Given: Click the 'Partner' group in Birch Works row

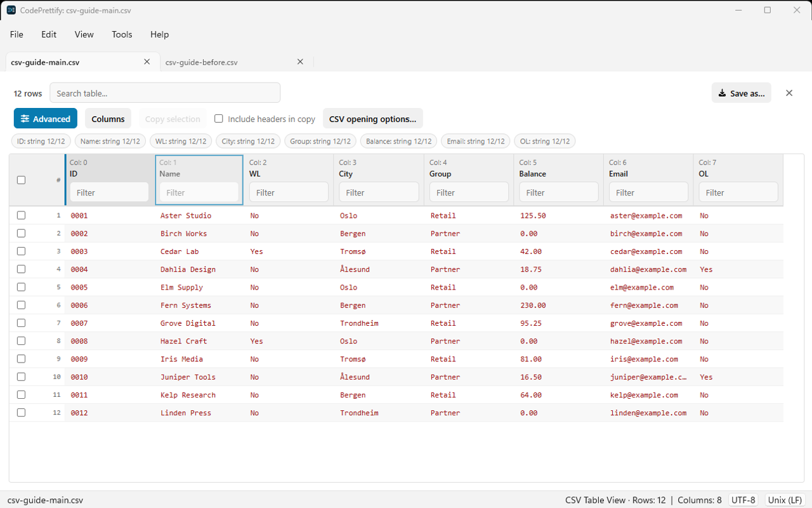Looking at the screenshot, I should coord(445,234).
